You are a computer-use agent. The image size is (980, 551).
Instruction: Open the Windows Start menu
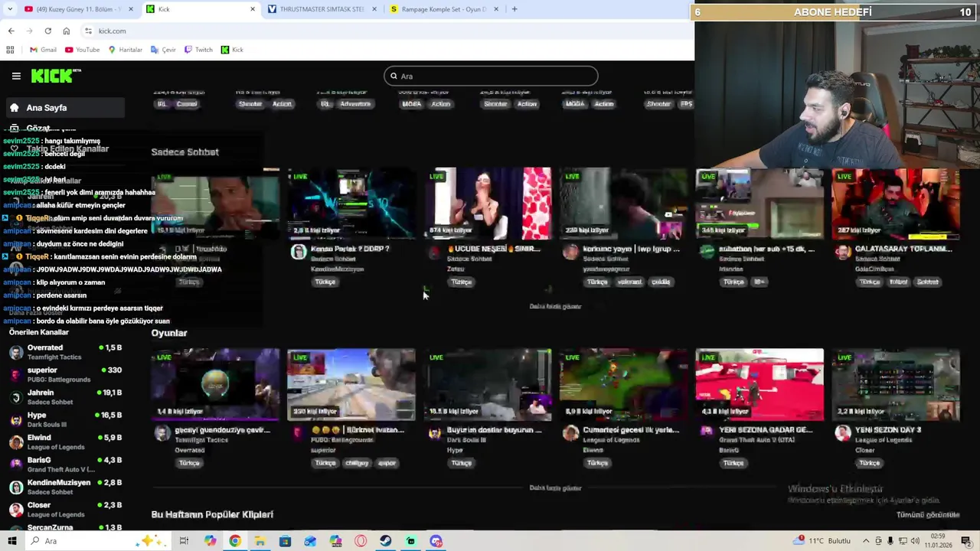(x=12, y=541)
